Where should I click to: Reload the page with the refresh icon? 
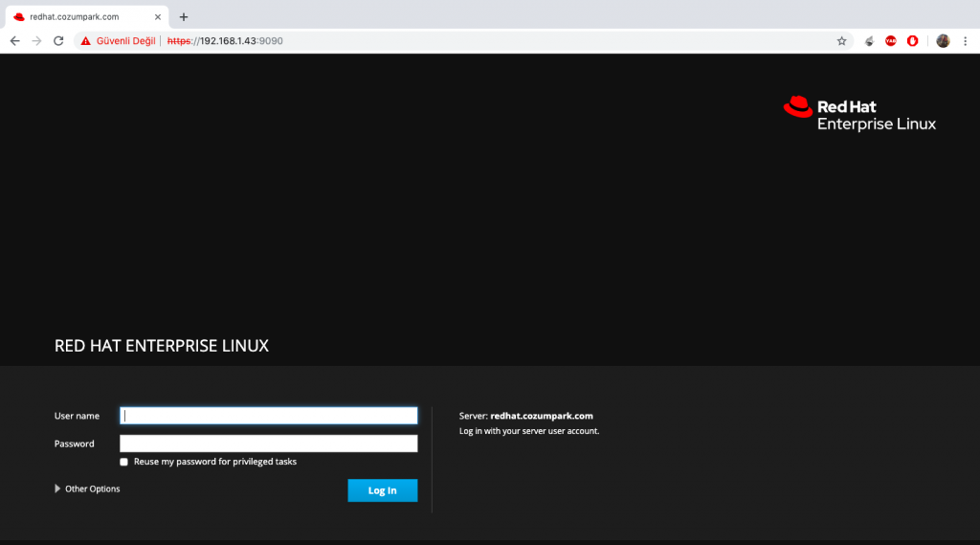coord(58,40)
